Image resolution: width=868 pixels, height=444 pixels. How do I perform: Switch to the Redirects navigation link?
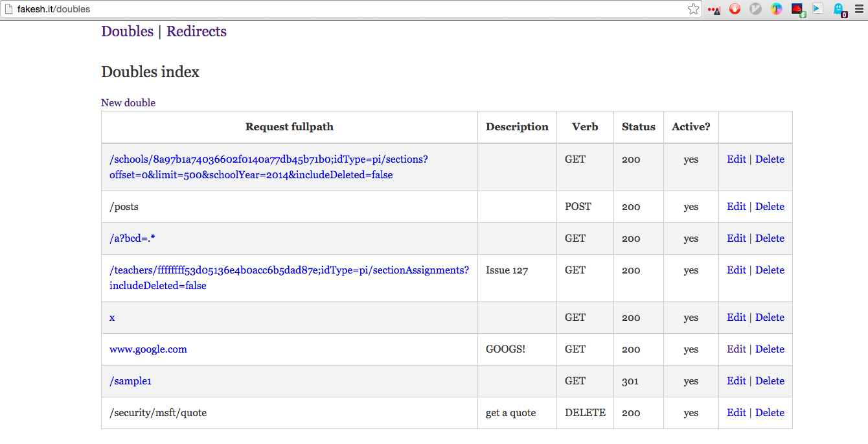pyautogui.click(x=196, y=31)
